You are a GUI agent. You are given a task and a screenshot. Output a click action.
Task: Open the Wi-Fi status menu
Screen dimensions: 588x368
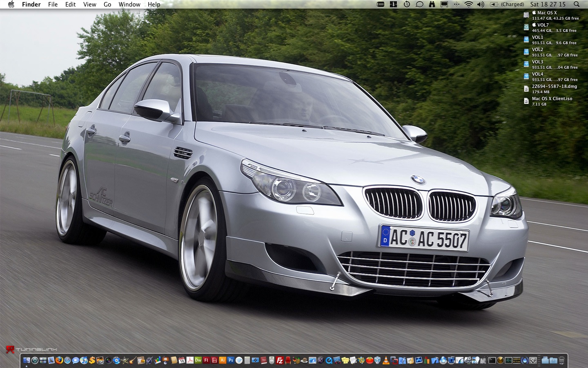[x=468, y=4]
